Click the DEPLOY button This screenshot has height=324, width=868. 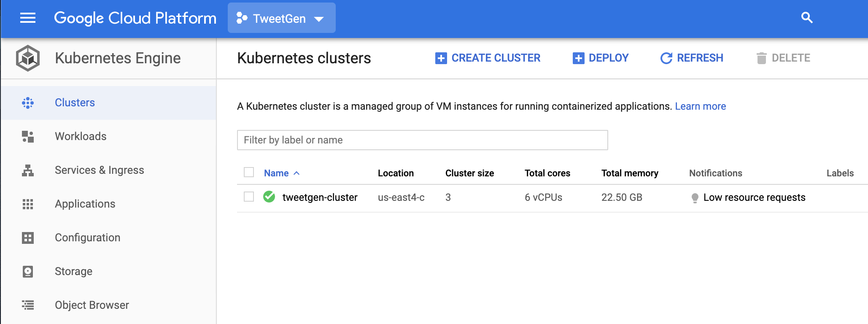pos(601,58)
